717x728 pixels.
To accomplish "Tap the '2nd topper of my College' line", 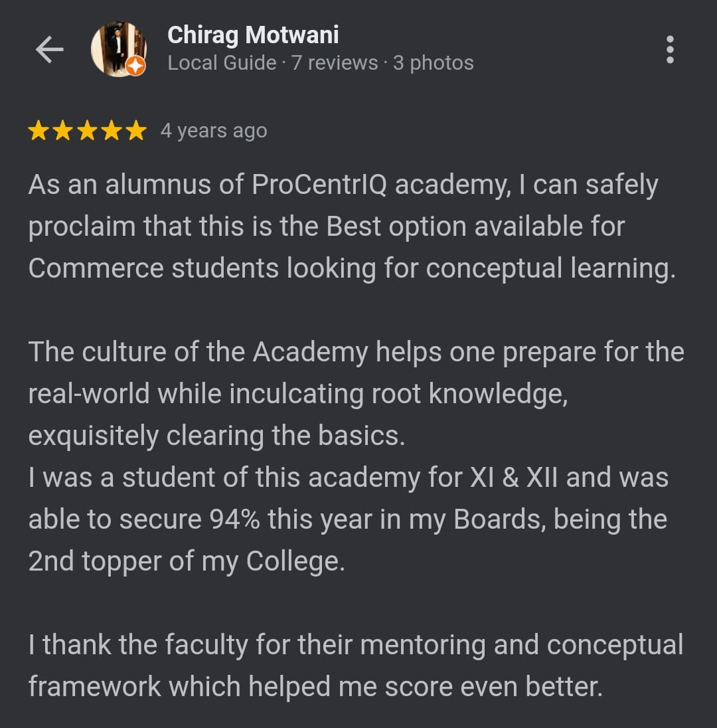I will click(187, 561).
